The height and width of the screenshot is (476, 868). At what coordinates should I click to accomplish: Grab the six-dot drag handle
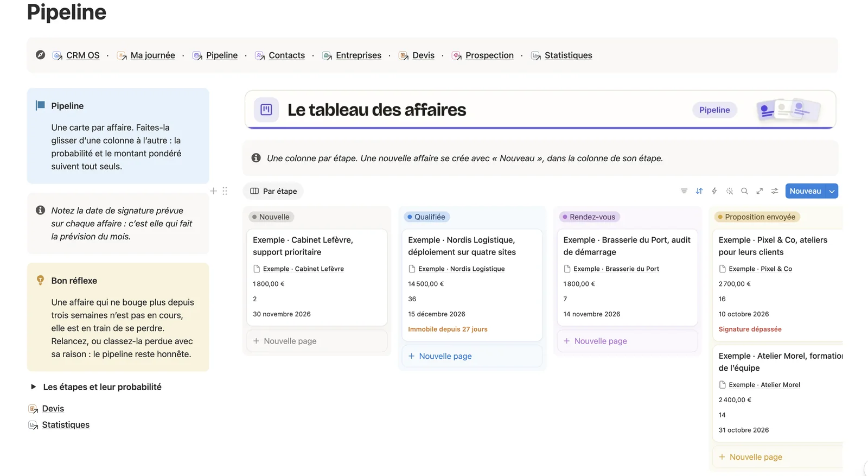tap(225, 191)
